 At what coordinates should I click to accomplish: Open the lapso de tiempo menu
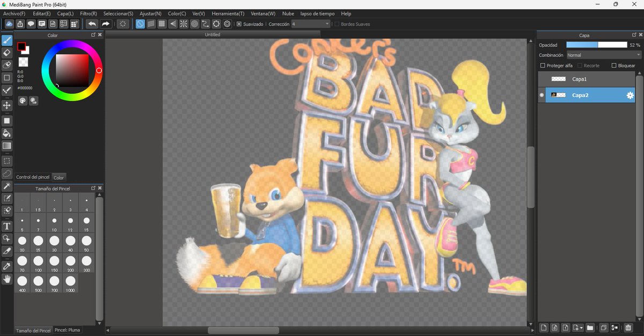[x=317, y=13]
